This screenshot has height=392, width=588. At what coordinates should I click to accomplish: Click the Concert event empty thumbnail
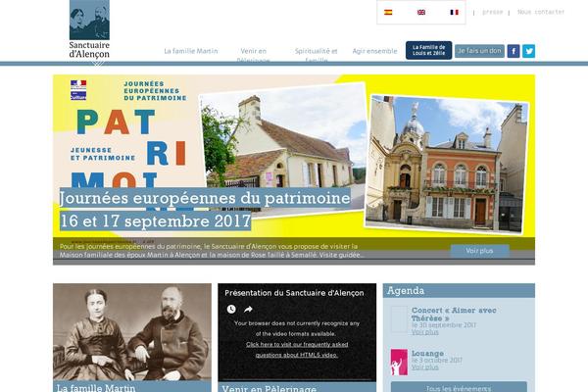(x=399, y=319)
